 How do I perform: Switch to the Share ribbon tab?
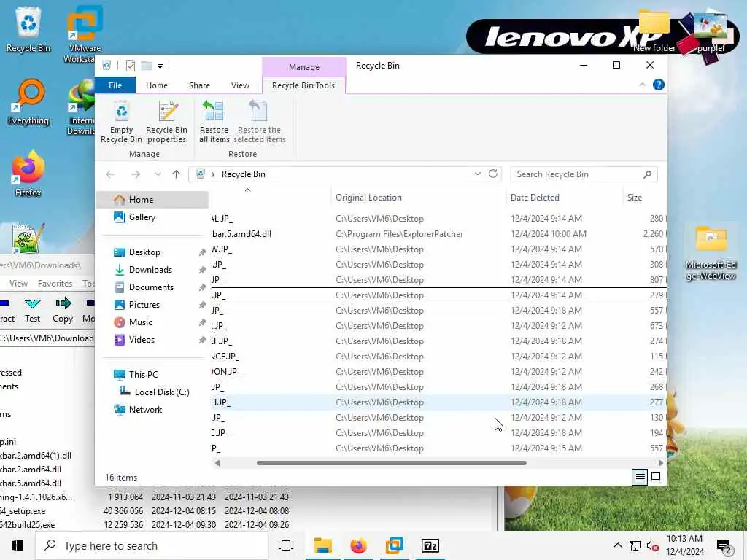pyautogui.click(x=199, y=85)
